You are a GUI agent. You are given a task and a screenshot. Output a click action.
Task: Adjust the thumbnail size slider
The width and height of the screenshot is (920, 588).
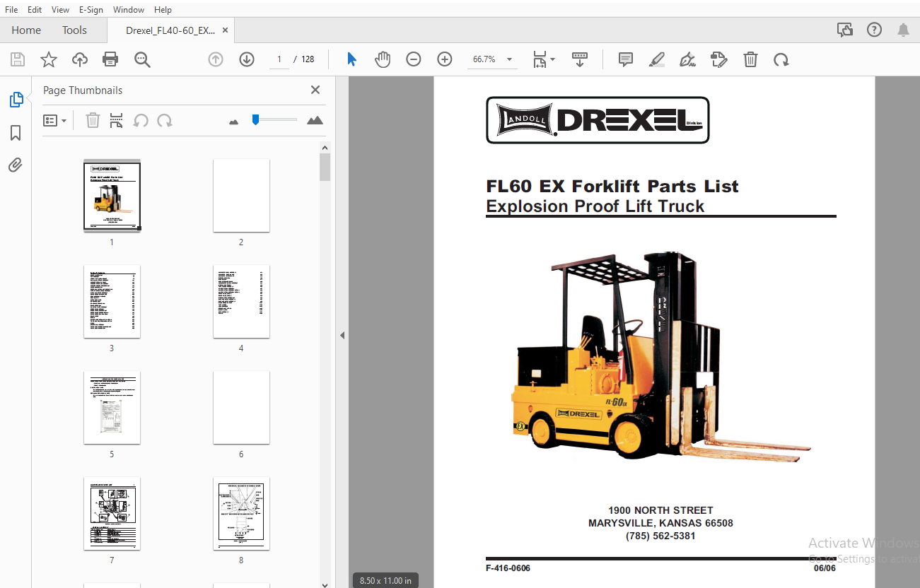pos(255,120)
